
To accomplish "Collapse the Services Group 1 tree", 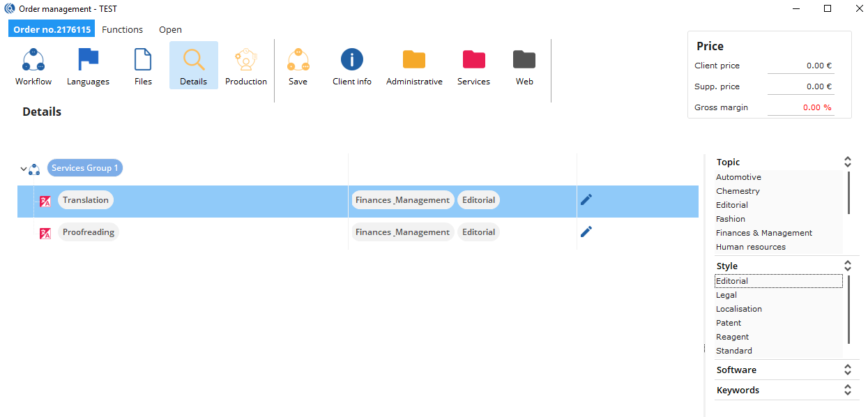I will point(24,169).
